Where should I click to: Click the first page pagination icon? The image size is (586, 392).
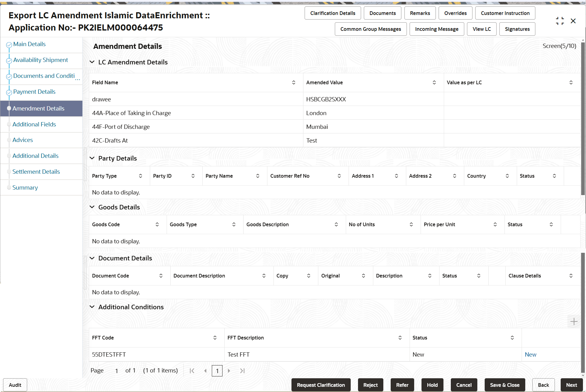[x=192, y=371]
